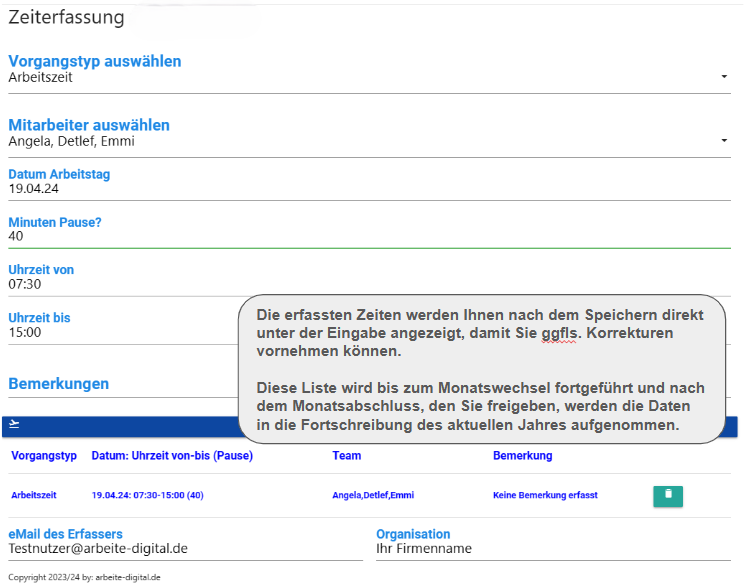Open the Vorgangstyp dropdown arrow
The width and height of the screenshot is (744, 587).
tap(724, 77)
